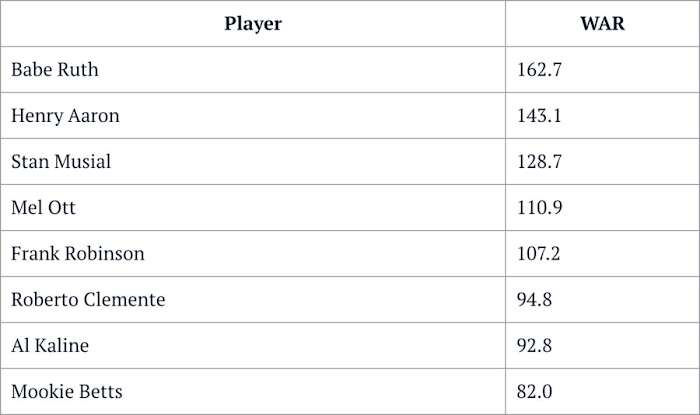This screenshot has width=700, height=415.
Task: Select the Henry Aaron cell
Action: (x=65, y=116)
